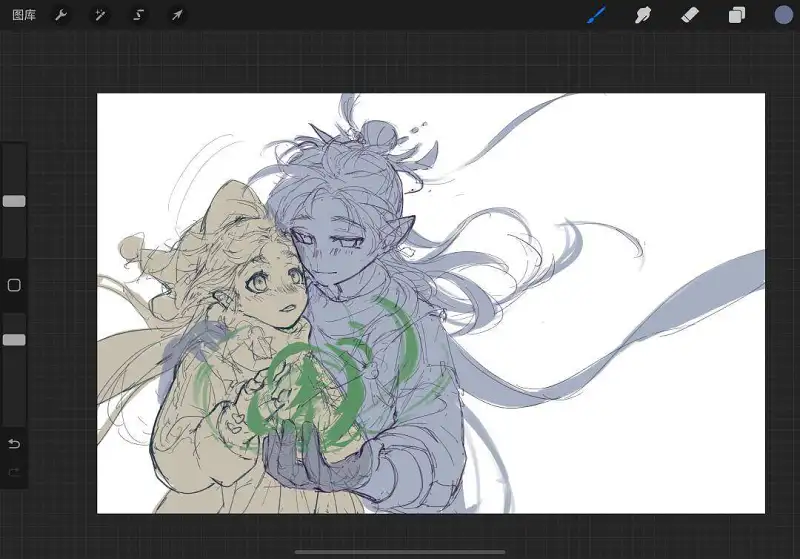Activate the Transform arrow tool
This screenshot has width=800, height=559.
(177, 15)
